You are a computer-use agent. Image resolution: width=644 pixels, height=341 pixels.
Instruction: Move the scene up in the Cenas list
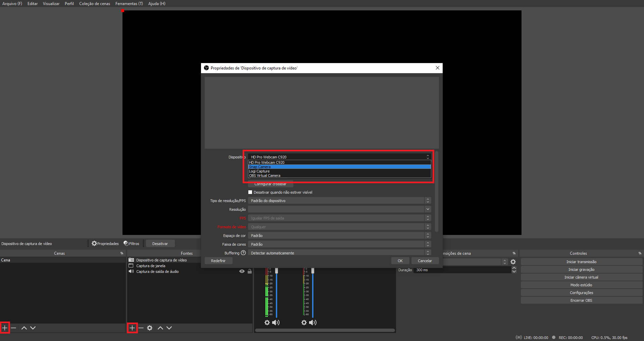click(24, 328)
